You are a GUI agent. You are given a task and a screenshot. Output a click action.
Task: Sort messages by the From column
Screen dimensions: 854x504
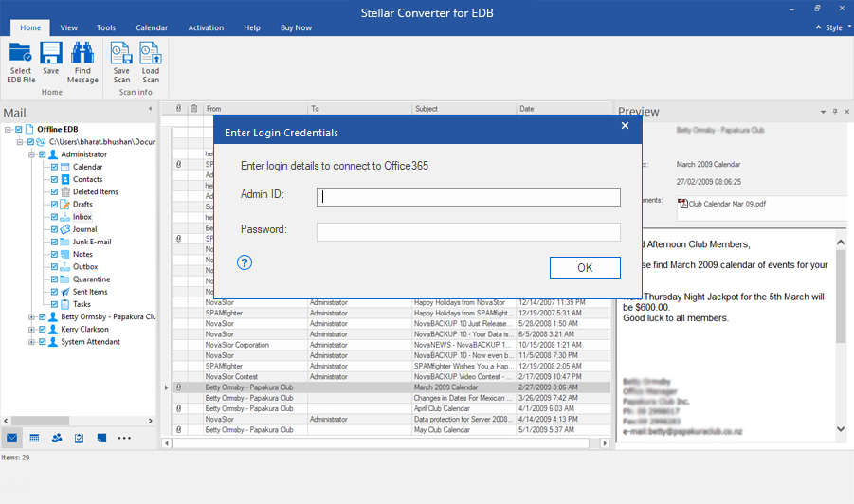click(255, 108)
